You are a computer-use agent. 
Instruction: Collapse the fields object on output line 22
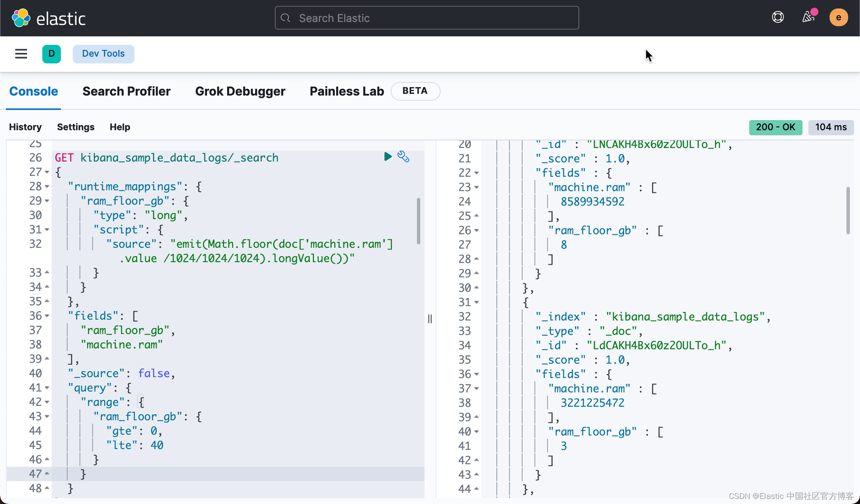pyautogui.click(x=476, y=173)
